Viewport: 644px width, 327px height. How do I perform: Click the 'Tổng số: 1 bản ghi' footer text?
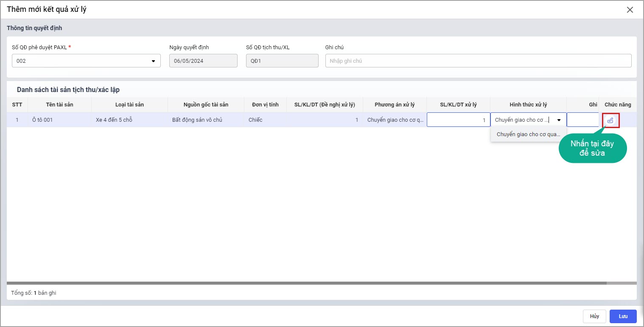(x=34, y=293)
